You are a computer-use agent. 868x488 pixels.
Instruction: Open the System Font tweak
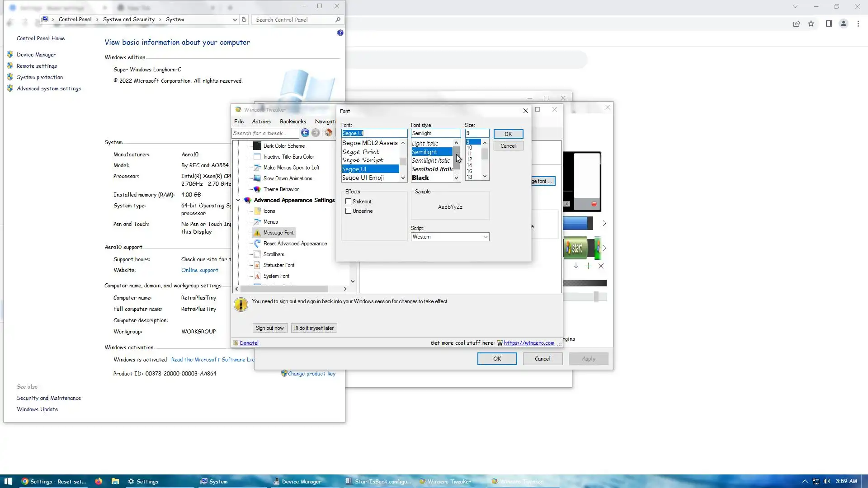coord(276,276)
